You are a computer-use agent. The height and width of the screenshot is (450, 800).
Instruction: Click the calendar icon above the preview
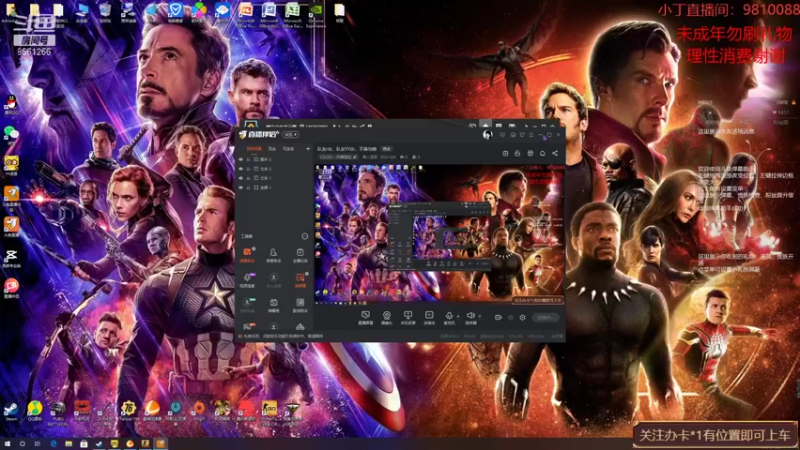[x=505, y=153]
